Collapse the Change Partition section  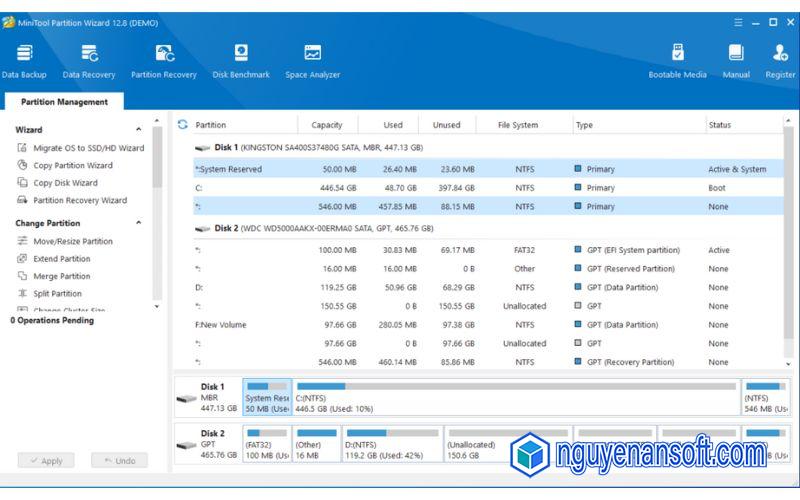(138, 222)
